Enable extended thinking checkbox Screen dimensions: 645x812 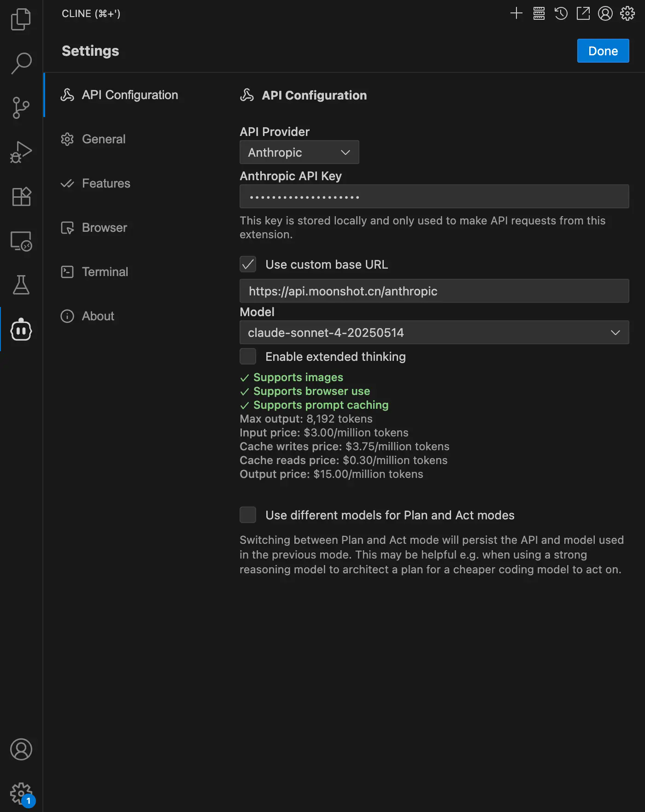coord(248,356)
